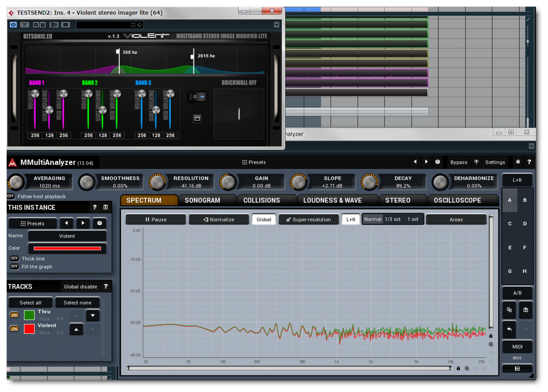Toggle Super-resolution button
This screenshot has height=392, width=548.
point(309,220)
